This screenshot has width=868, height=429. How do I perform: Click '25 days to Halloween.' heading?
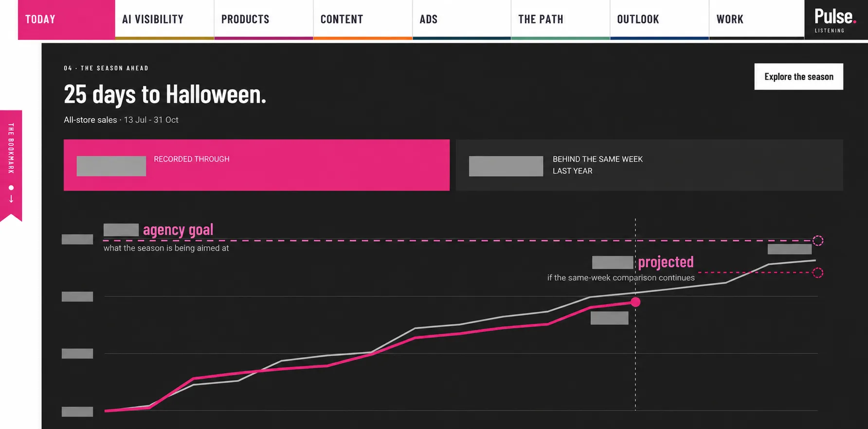(165, 94)
